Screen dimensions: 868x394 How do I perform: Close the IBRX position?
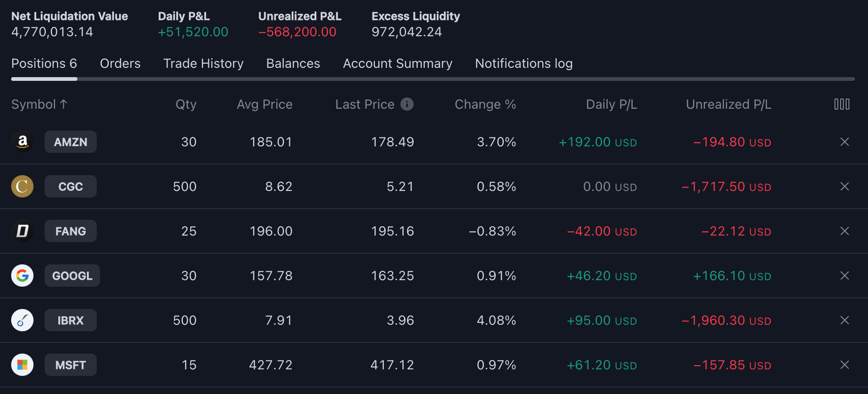coord(845,320)
